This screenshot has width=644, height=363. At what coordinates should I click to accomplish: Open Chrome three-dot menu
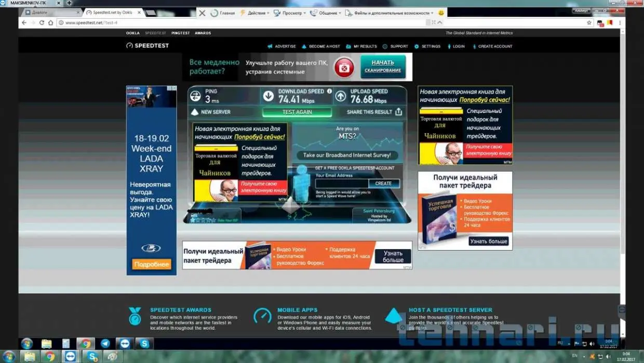pyautogui.click(x=620, y=23)
